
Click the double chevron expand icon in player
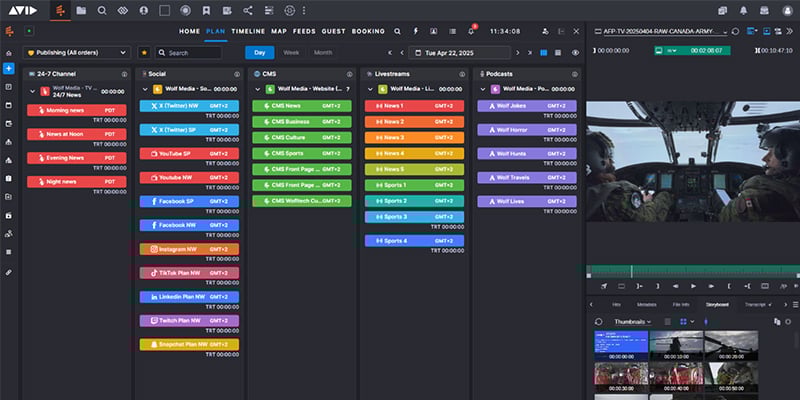coord(790,31)
